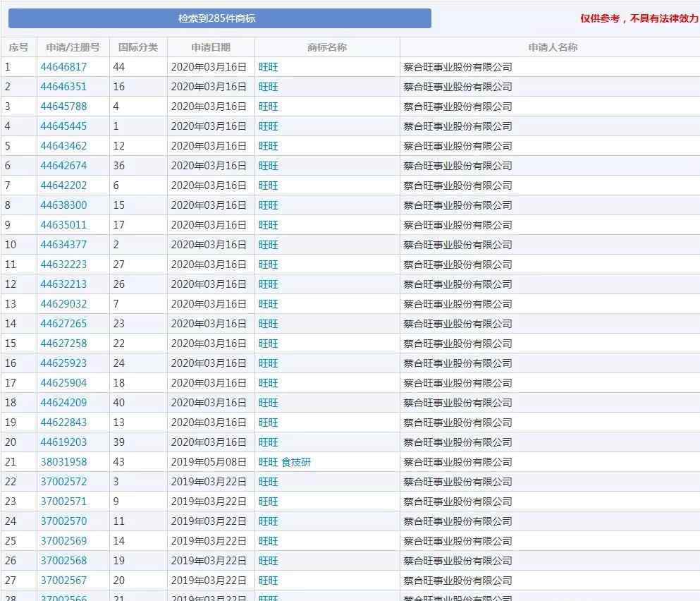Click application number 37002568
The width and height of the screenshot is (700, 601).
(x=63, y=561)
